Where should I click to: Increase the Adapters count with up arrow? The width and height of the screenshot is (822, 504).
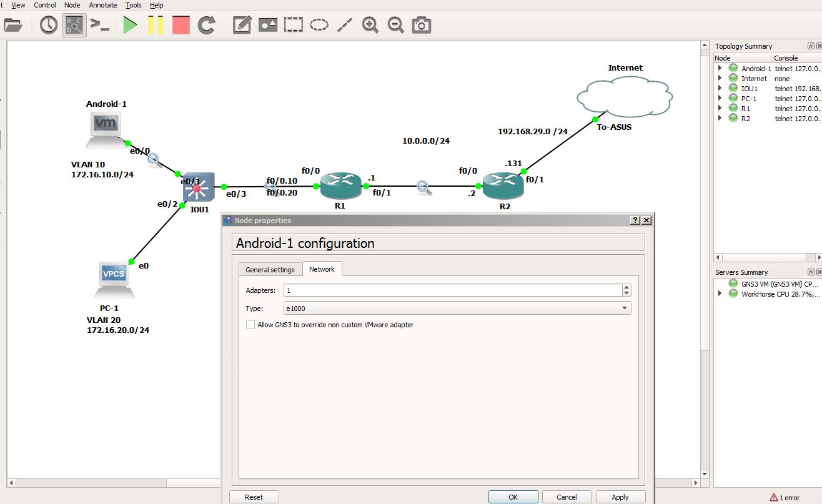coord(626,287)
